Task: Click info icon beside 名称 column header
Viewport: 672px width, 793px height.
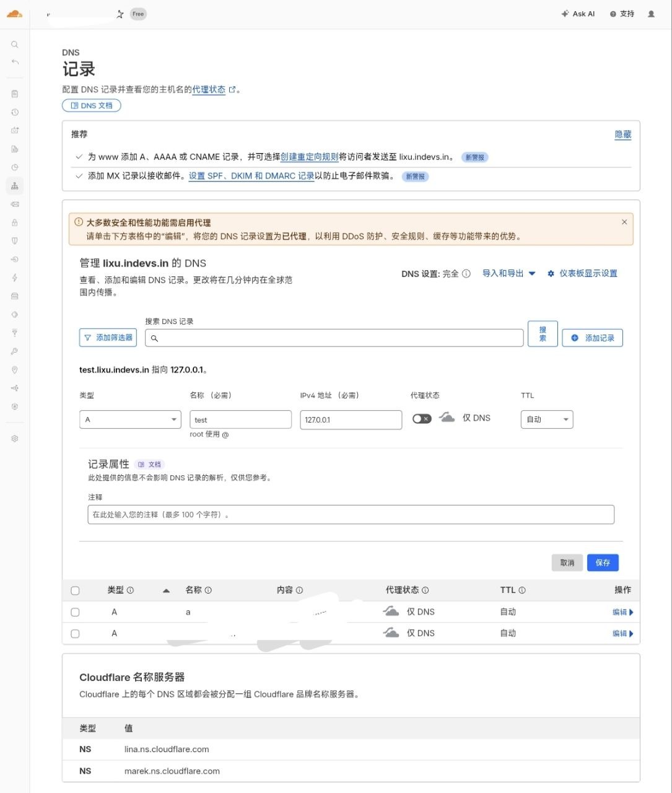Action: [208, 590]
